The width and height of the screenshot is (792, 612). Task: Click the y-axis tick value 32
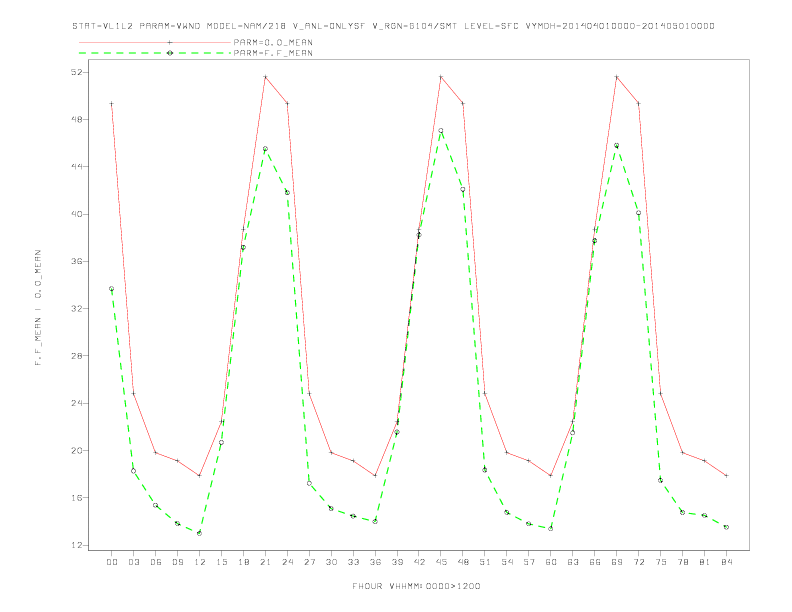(76, 309)
